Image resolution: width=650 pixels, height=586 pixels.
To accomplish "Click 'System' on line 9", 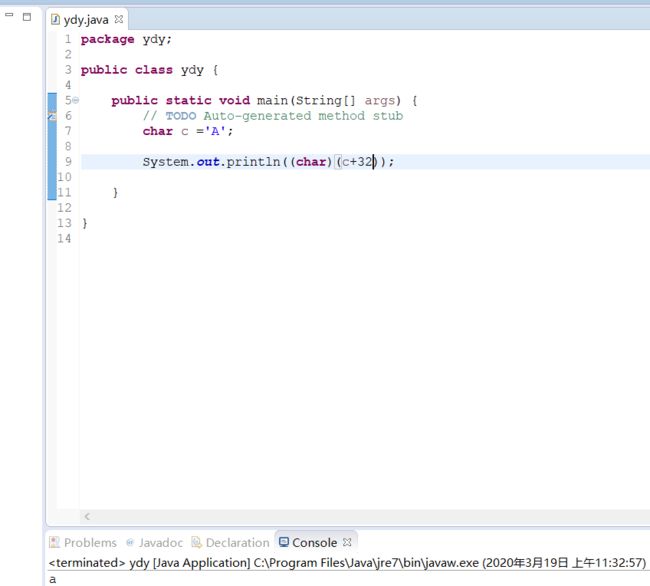I will tap(166, 162).
